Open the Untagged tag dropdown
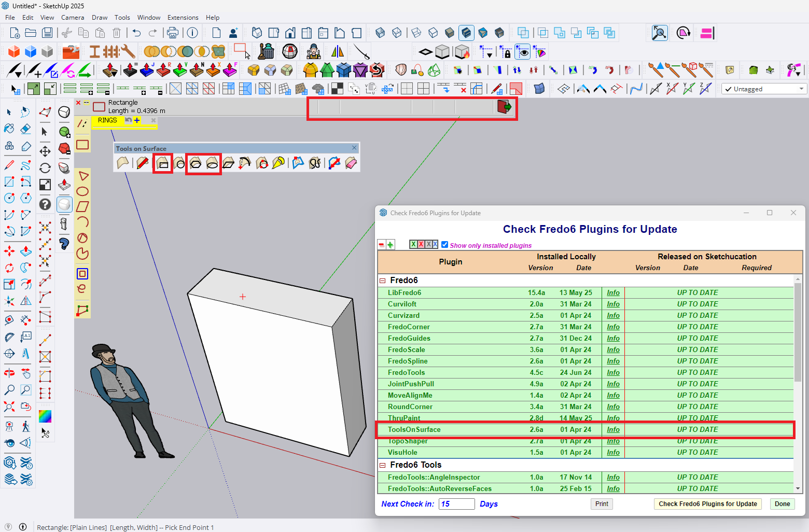Viewport: 809px width, 532px height. [x=764, y=89]
